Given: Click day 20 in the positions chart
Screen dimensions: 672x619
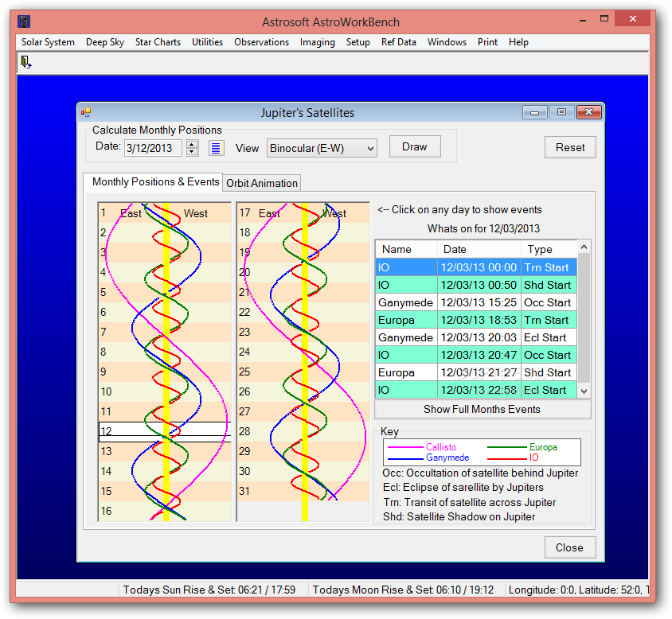Looking at the screenshot, I should click(x=303, y=272).
